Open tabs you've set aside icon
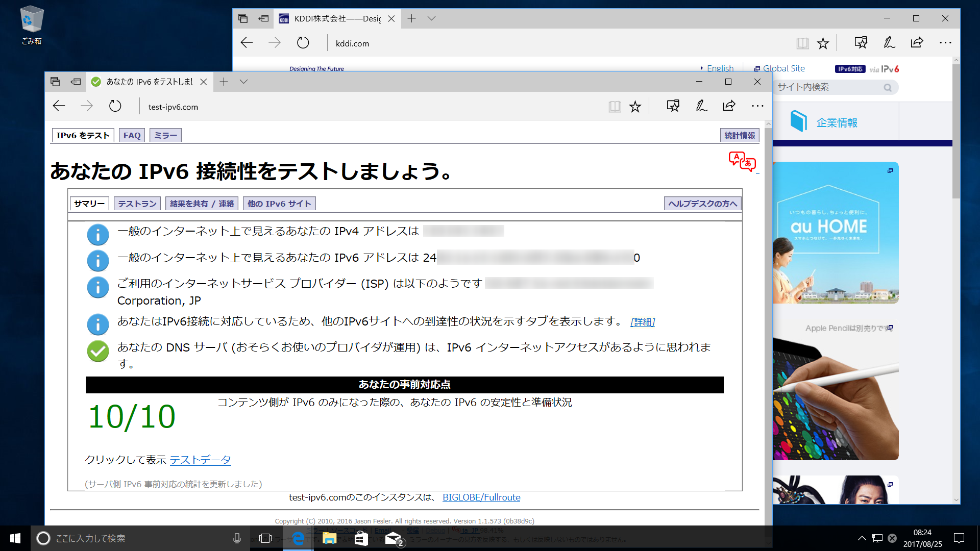The width and height of the screenshot is (980, 551). tap(55, 82)
